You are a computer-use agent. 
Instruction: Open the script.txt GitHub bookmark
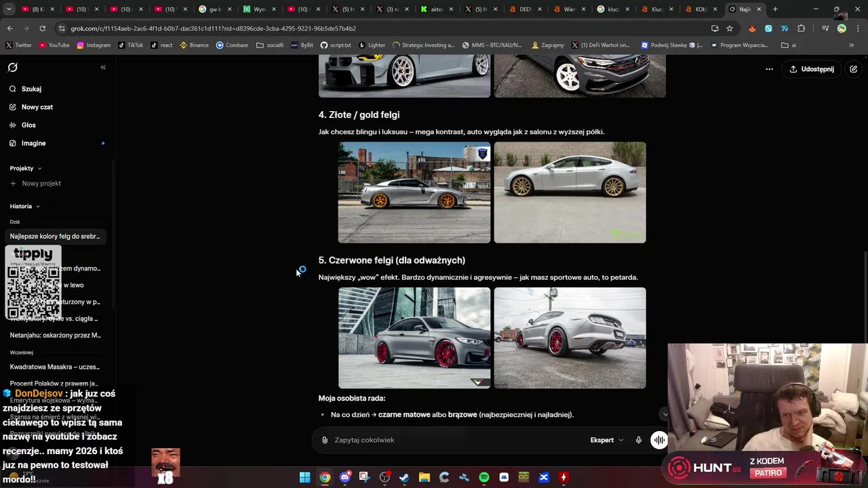click(336, 45)
